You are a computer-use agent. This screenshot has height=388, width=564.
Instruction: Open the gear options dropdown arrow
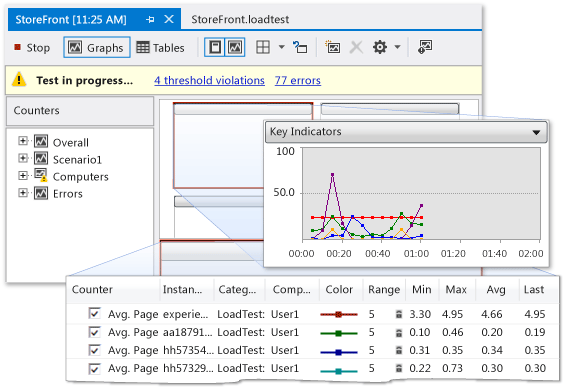(x=397, y=47)
